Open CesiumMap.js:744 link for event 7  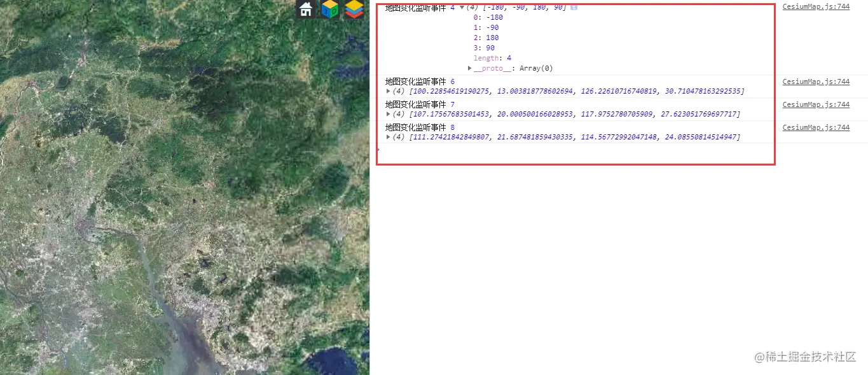pos(816,104)
